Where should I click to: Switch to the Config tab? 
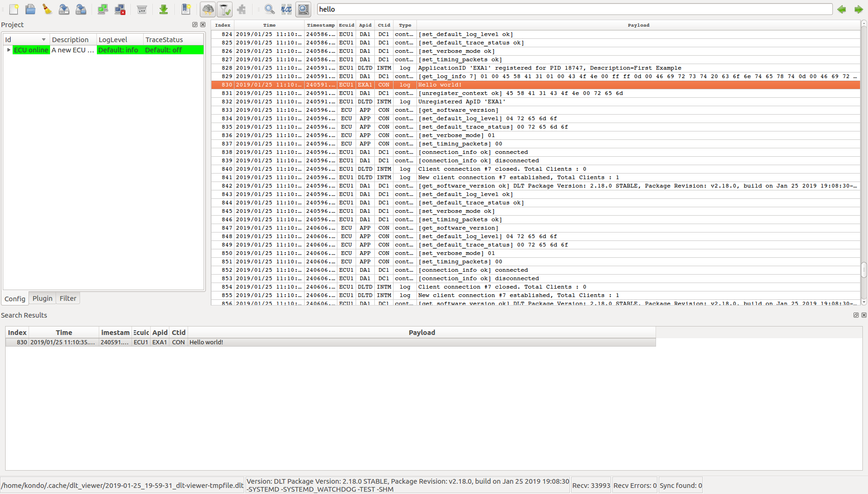click(15, 298)
